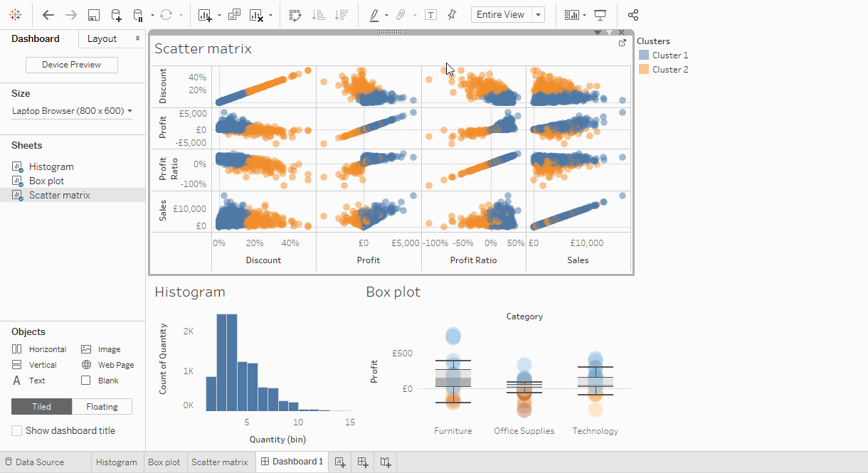Open Scatter matrix go-to-sheet icon
Screen dimensions: 868x473
point(623,43)
